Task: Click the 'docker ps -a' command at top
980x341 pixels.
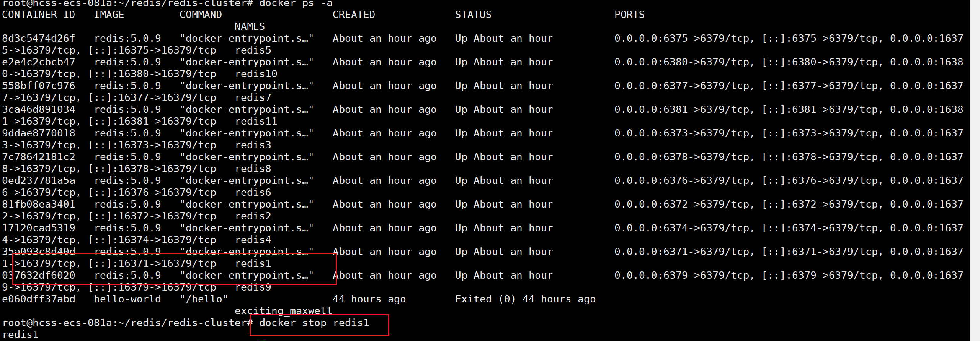Action: [296, 4]
